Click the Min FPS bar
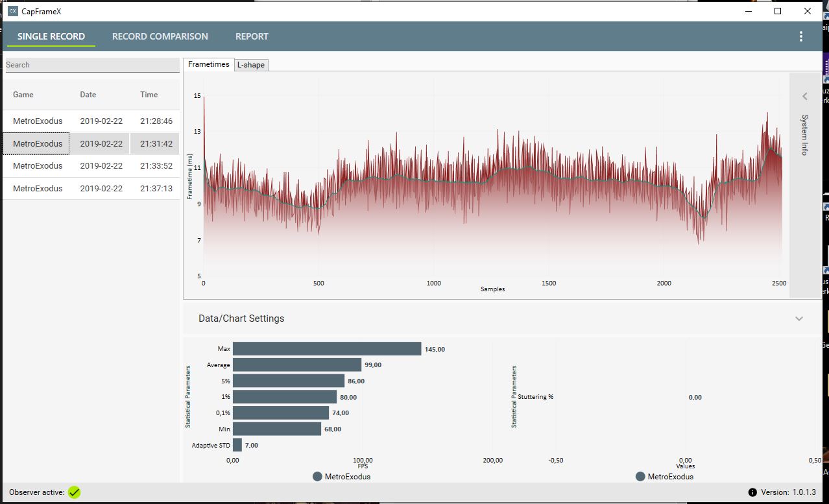This screenshot has height=504, width=829. tap(277, 429)
